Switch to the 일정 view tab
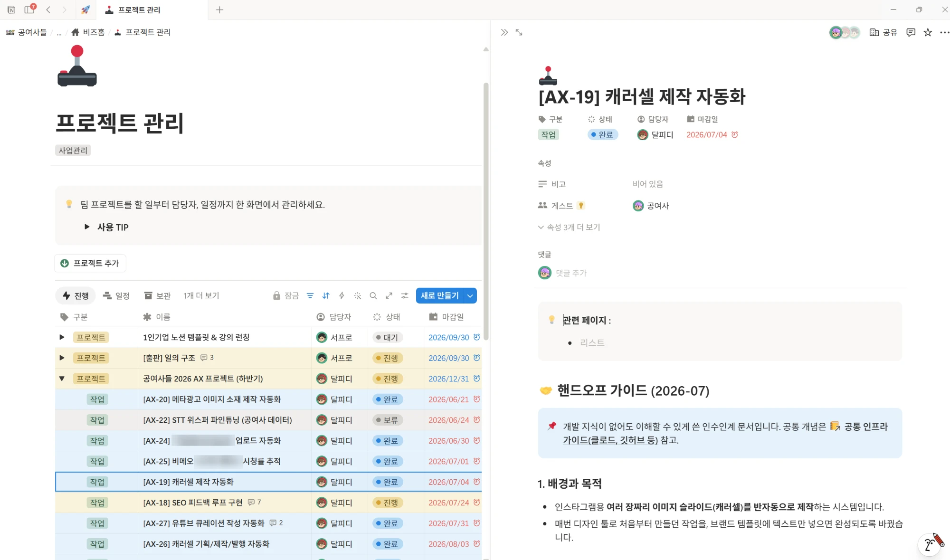This screenshot has height=560, width=950. pyautogui.click(x=116, y=295)
